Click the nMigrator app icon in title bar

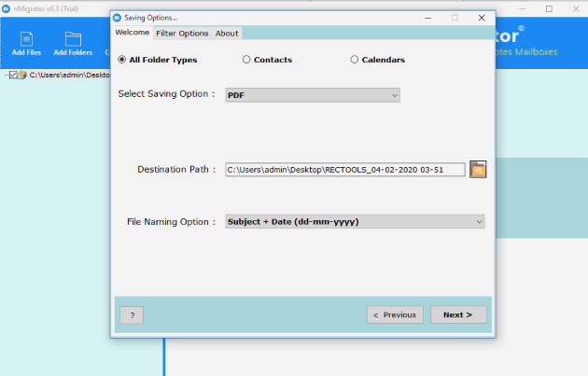pos(7,7)
